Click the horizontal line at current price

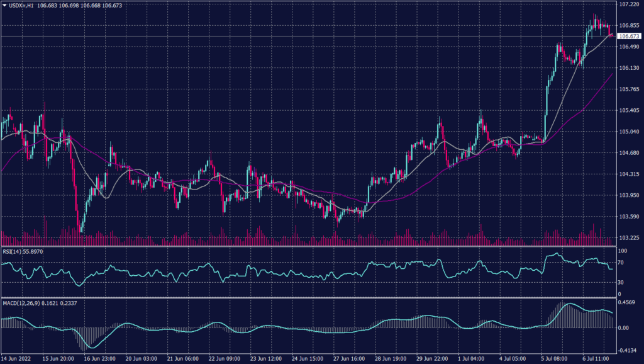coord(314,37)
